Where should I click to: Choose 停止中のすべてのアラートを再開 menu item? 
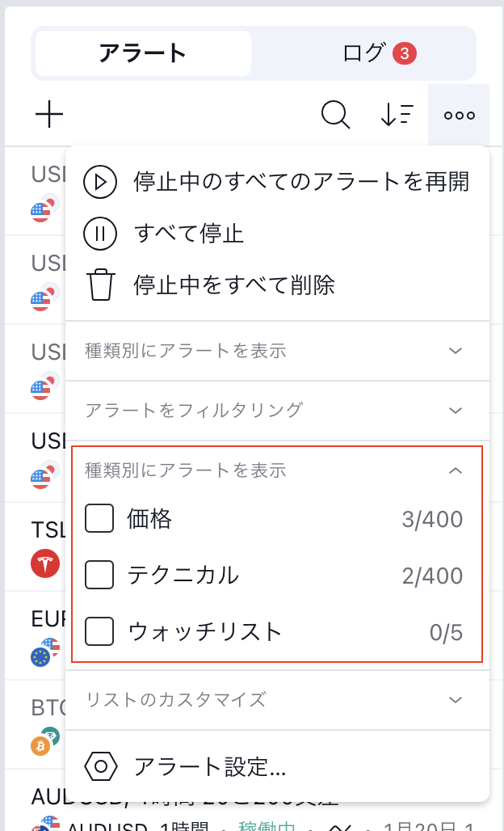tap(301, 182)
